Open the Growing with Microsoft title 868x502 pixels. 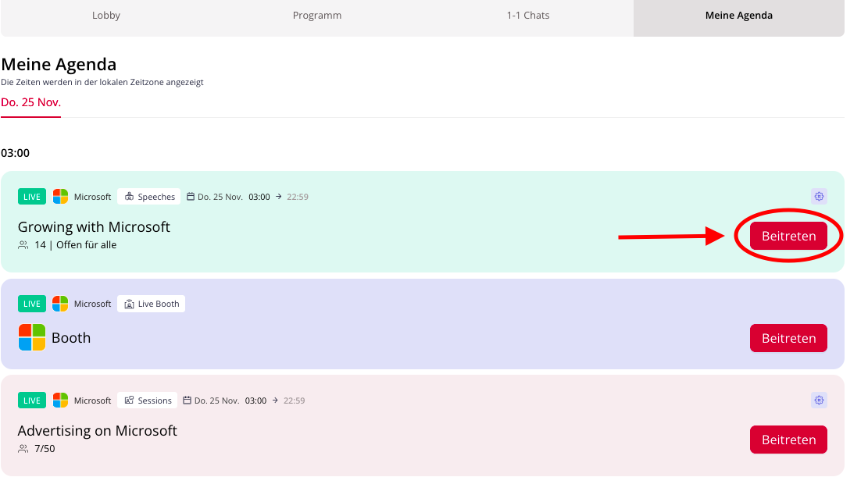[x=94, y=227]
